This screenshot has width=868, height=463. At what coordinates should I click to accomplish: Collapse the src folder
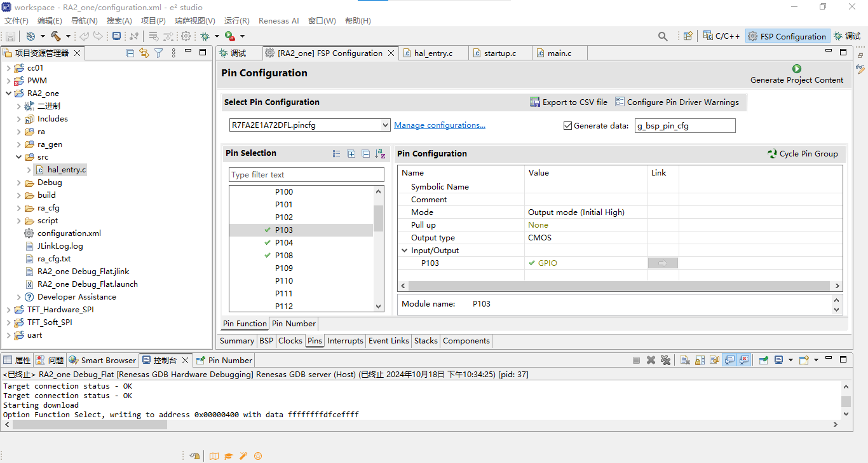tap(18, 157)
